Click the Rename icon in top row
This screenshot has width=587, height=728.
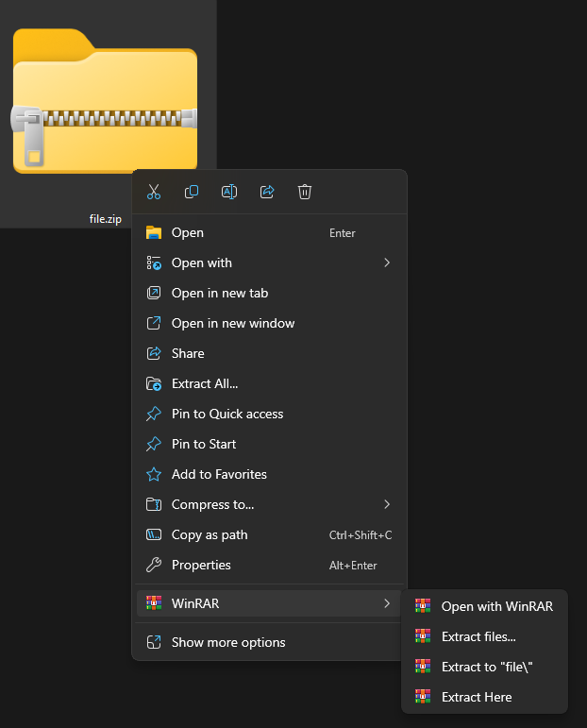229,192
